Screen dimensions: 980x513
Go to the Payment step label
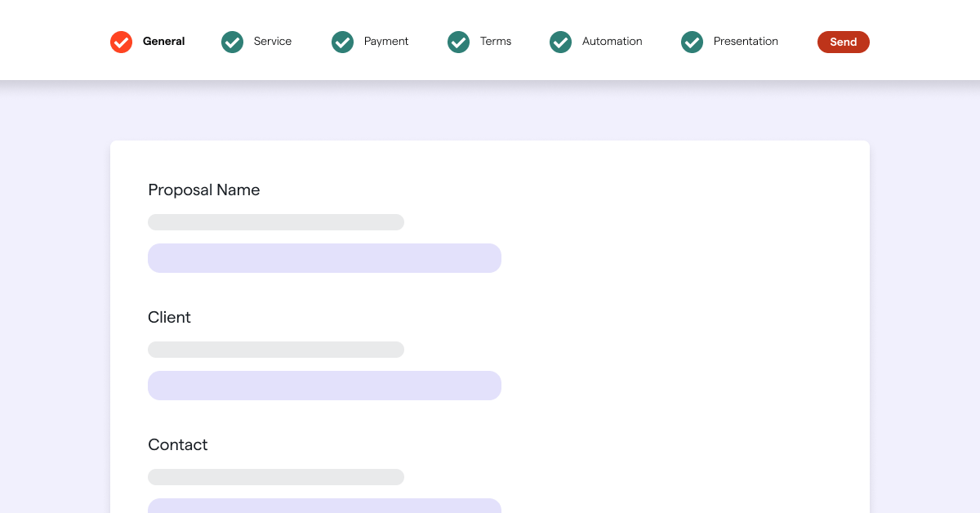385,42
